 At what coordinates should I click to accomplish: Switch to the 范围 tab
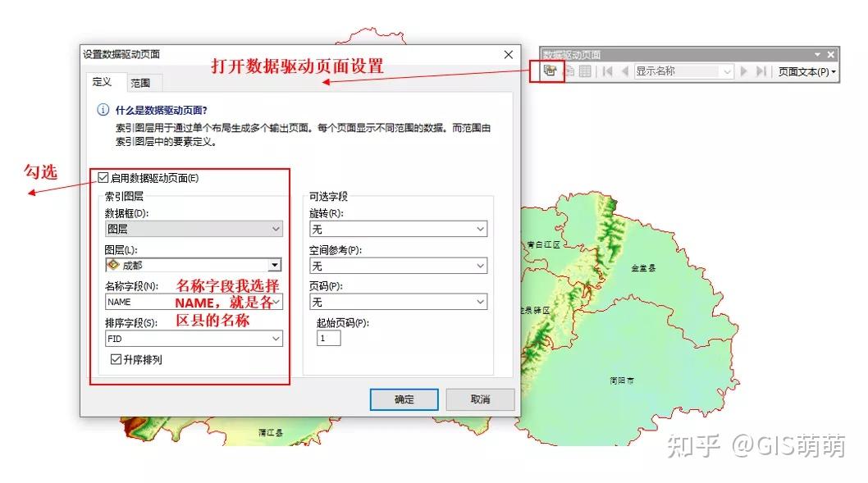pos(140,83)
